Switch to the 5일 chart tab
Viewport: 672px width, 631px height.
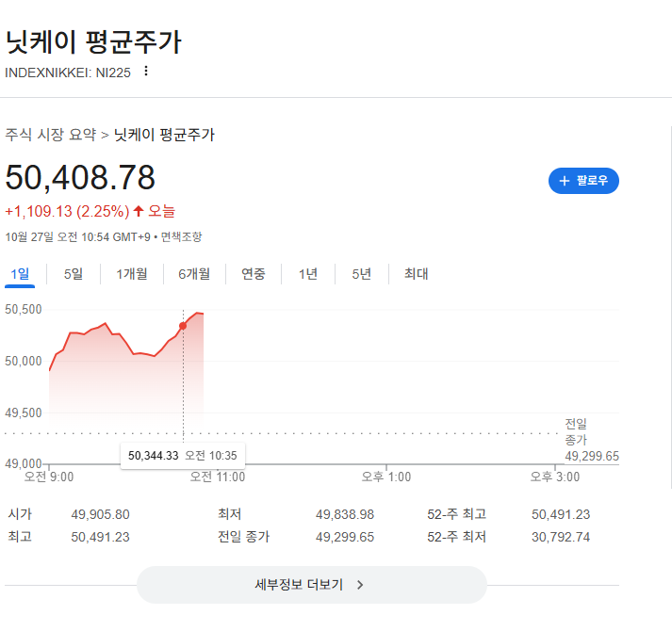[x=74, y=274]
